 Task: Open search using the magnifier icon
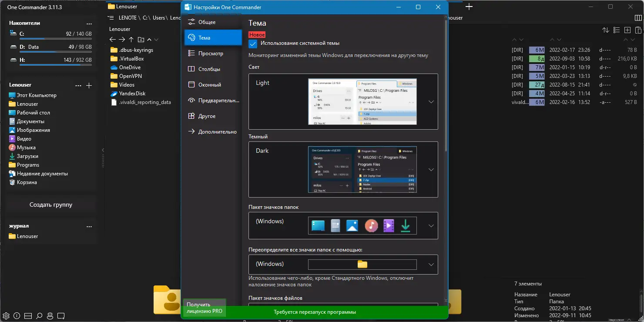(39, 315)
